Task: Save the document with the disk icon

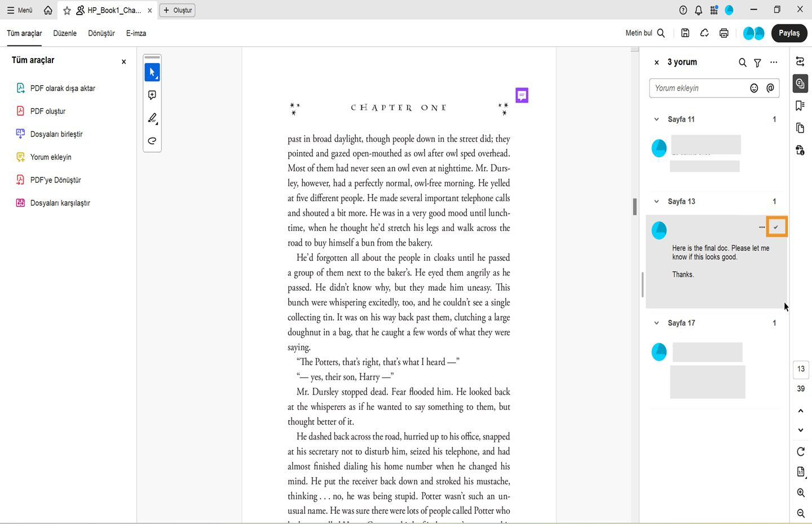Action: click(x=685, y=33)
